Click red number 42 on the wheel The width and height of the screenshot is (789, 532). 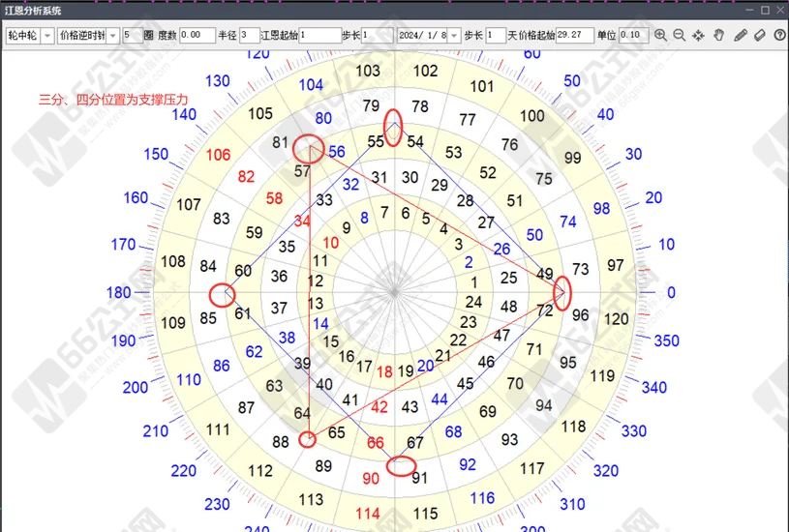pyautogui.click(x=379, y=407)
